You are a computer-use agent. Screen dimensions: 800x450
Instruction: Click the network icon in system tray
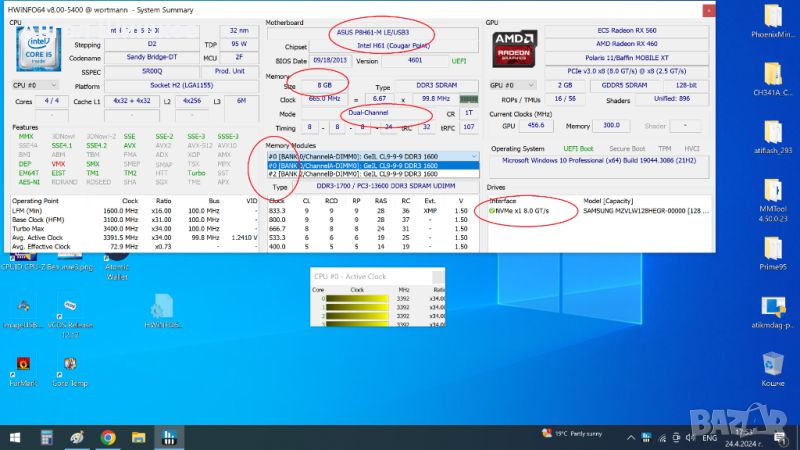[662, 438]
